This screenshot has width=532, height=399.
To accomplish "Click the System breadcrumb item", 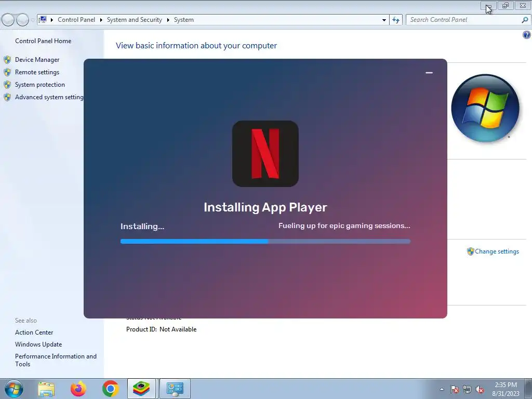I will click(184, 20).
